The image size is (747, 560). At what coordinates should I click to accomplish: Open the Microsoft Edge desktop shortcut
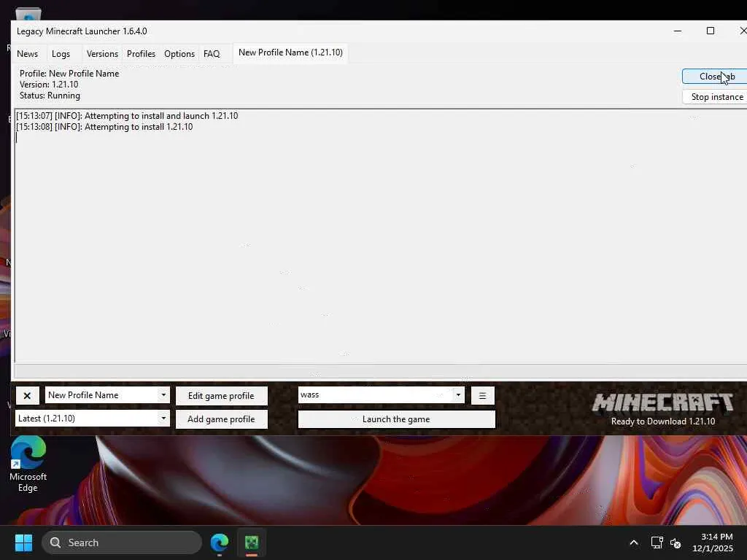tap(28, 464)
